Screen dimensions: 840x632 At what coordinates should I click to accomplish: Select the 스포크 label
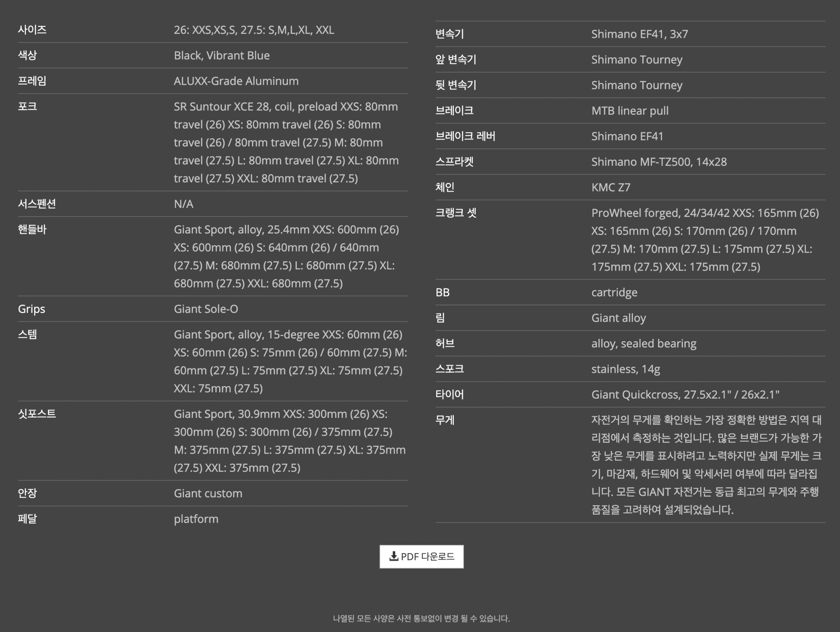coord(450,369)
